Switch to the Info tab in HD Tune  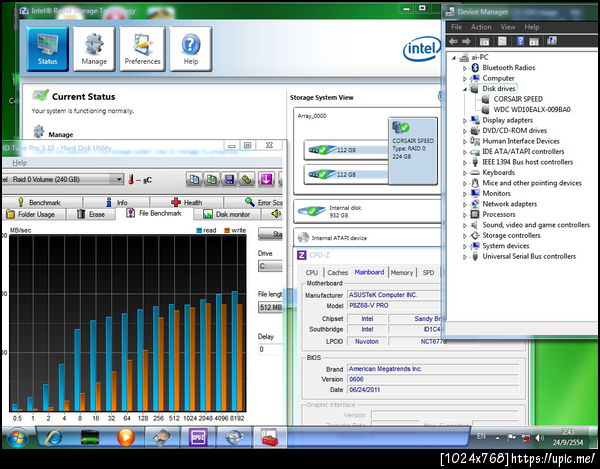(116, 202)
